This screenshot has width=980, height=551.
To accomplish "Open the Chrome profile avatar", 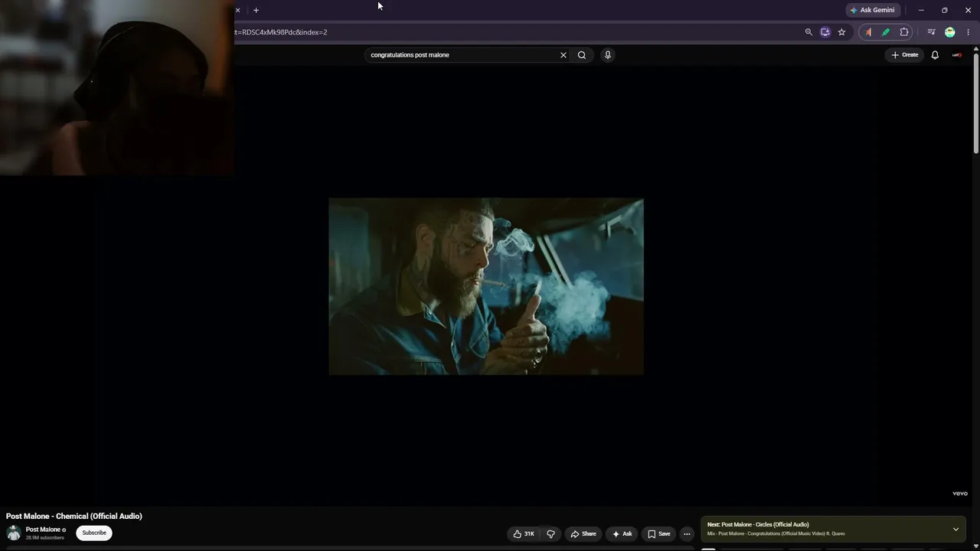I will [x=950, y=32].
